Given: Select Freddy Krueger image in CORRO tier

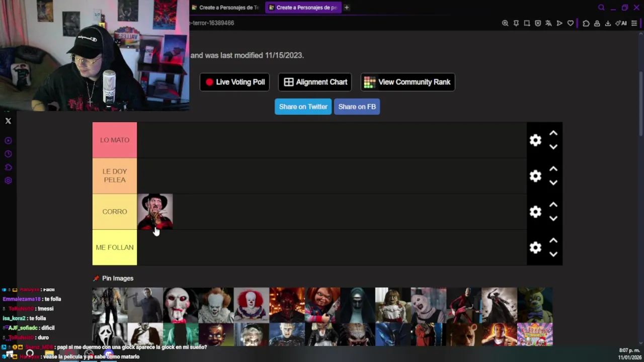Looking at the screenshot, I should coord(155,212).
